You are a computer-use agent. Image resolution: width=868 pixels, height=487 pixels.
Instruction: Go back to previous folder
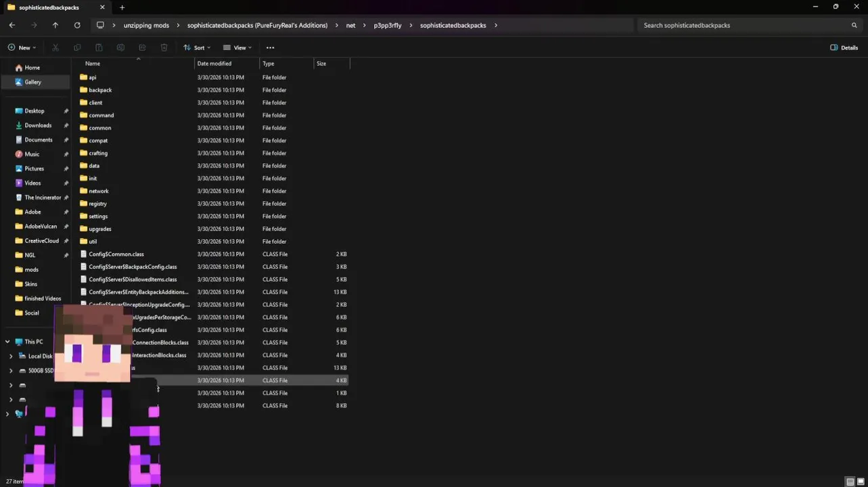tap(12, 25)
